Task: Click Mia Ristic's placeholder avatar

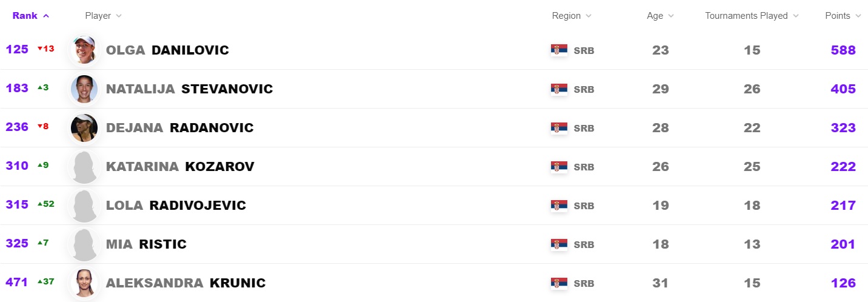Action: coord(84,244)
